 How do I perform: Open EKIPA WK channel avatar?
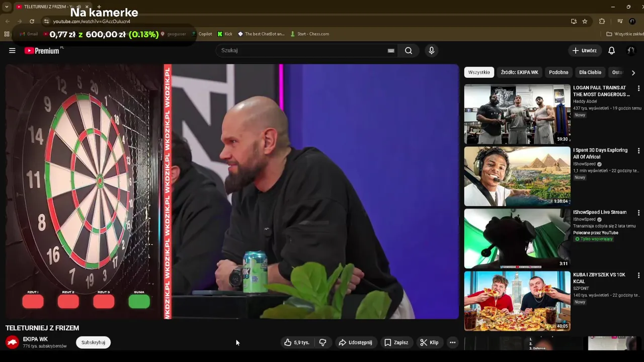pos(12,342)
